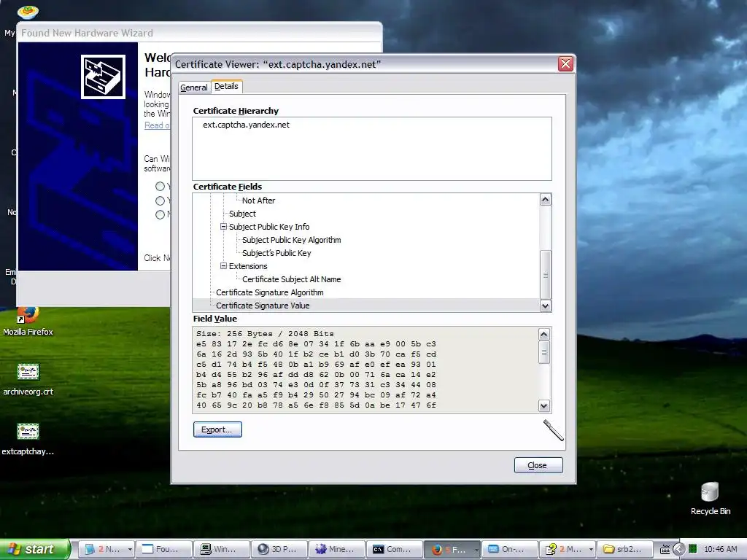Collapse the Extensions node
The image size is (747, 560).
223,265
